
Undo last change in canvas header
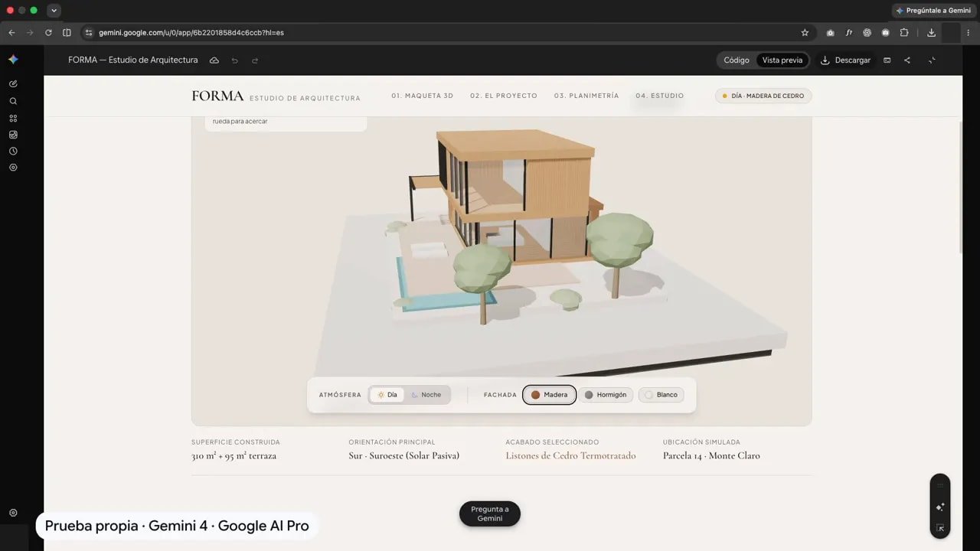point(235,60)
